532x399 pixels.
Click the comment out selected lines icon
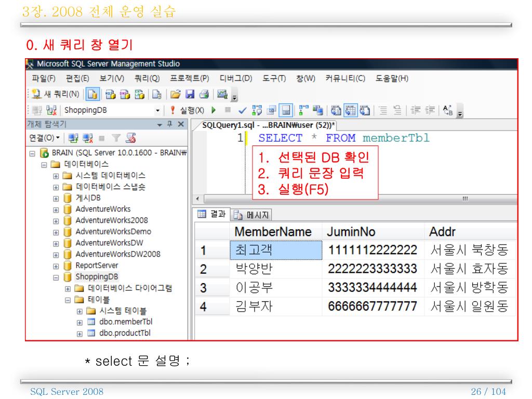pyautogui.click(x=383, y=110)
